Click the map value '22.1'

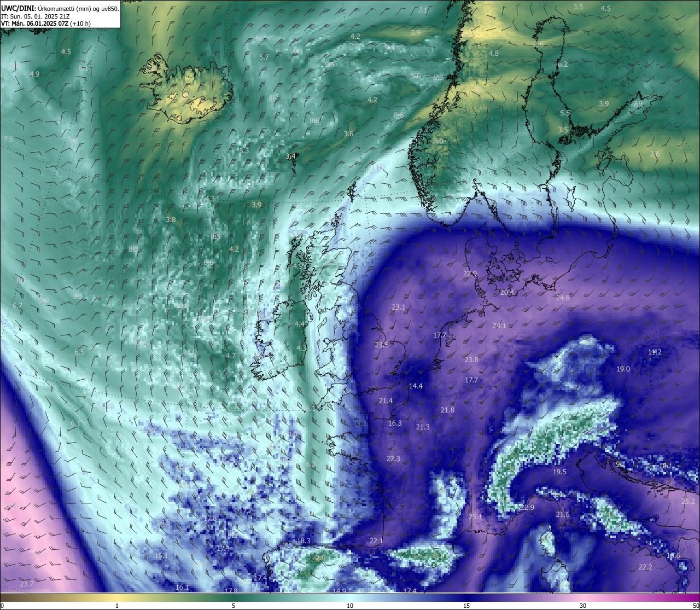point(376,541)
